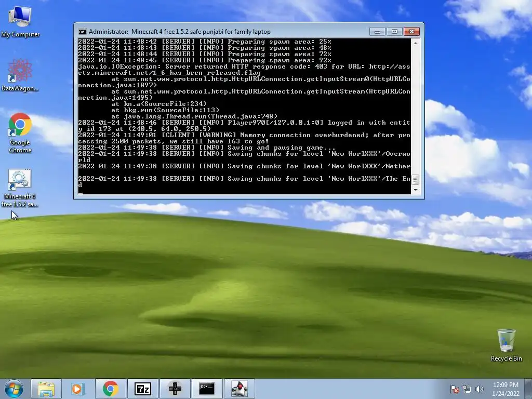This screenshot has height=399, width=532.
Task: Open the My Computer desktop icon
Action: point(20,21)
